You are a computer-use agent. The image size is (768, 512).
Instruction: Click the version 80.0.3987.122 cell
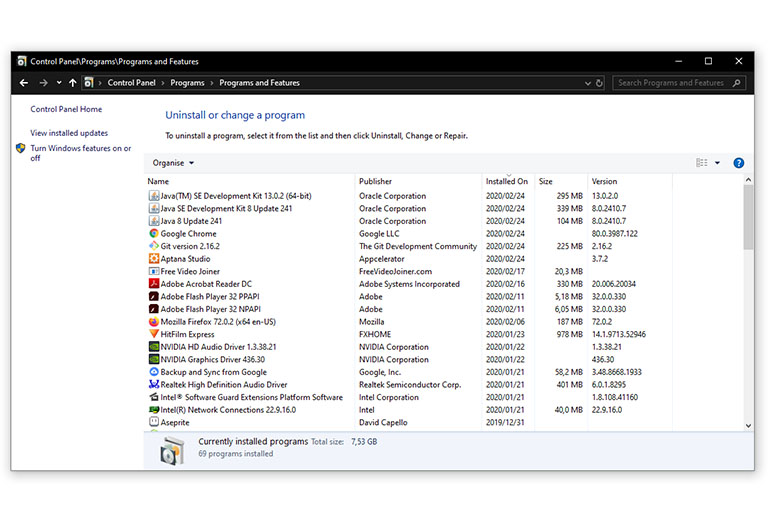click(x=615, y=234)
